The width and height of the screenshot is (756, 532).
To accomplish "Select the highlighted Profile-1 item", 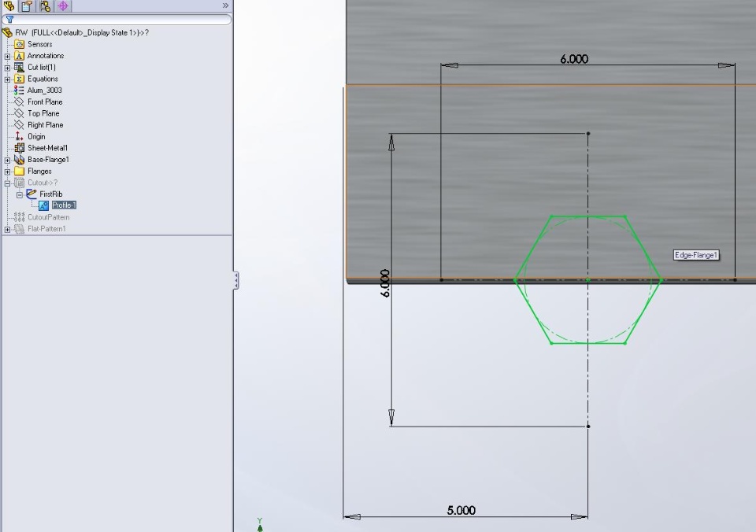I will click(64, 205).
